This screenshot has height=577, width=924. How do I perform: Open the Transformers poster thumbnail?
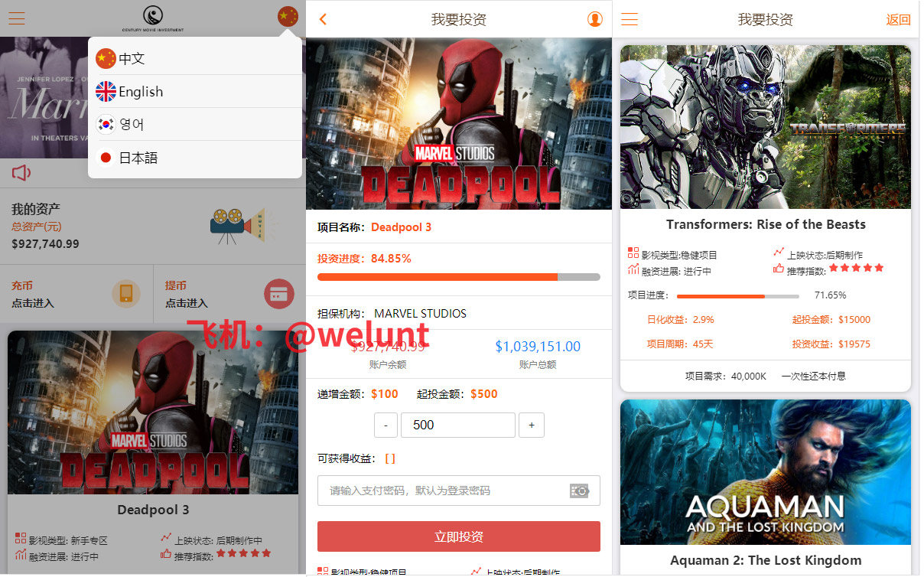[766, 127]
